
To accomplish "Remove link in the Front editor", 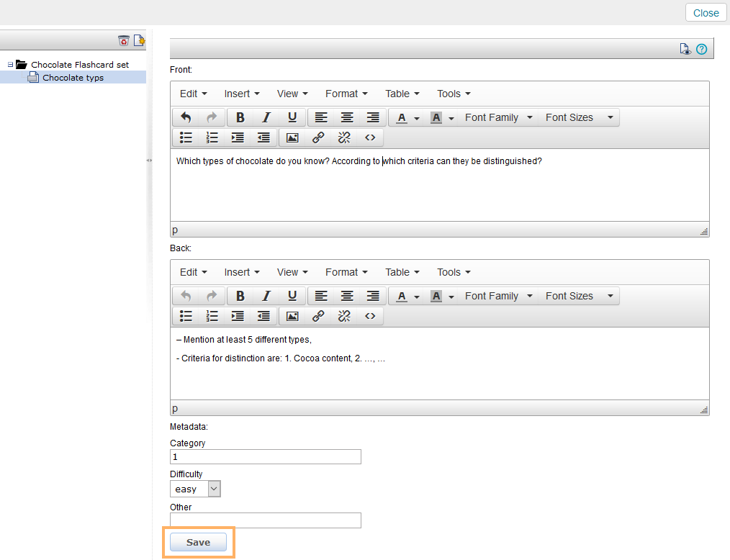I will point(344,137).
